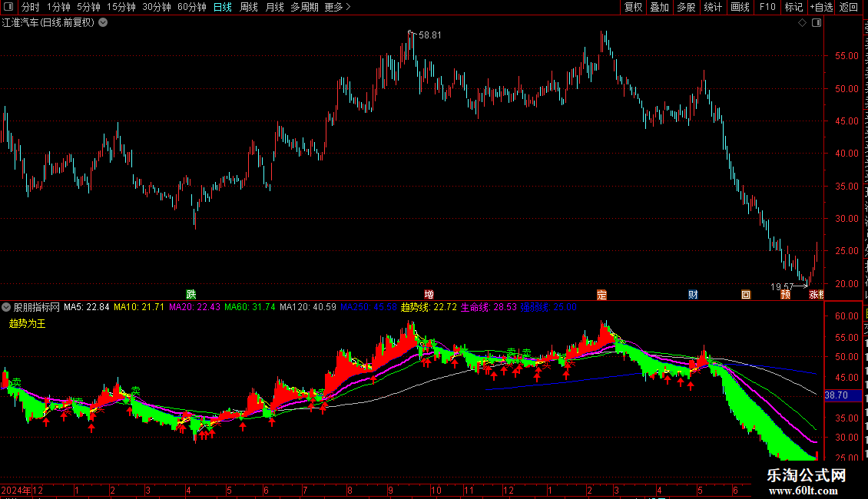Switch to 60分钟 period
Image resolution: width=868 pixels, height=499 pixels.
point(192,7)
